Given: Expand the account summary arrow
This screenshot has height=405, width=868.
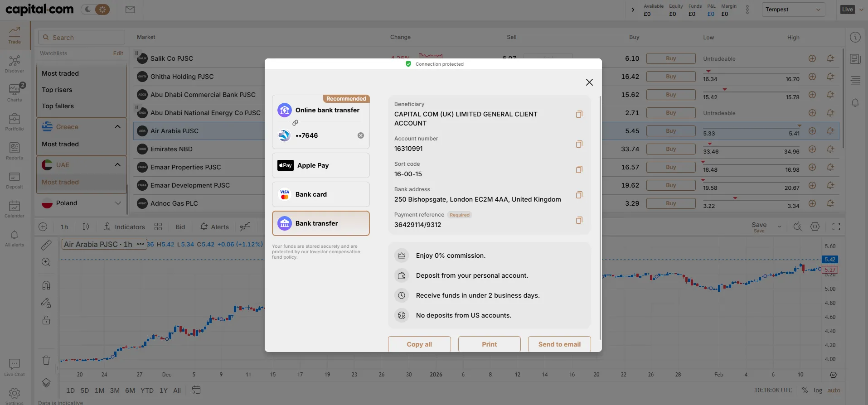Looking at the screenshot, I should click(633, 10).
